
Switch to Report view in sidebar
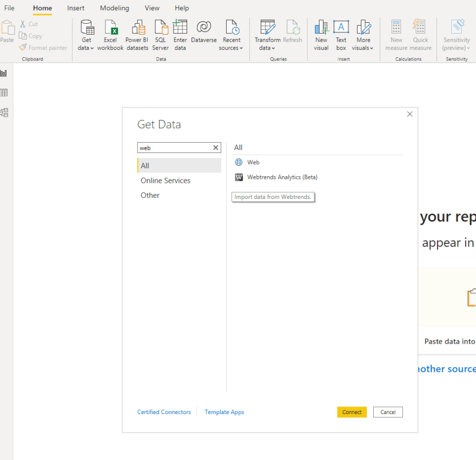pos(4,73)
